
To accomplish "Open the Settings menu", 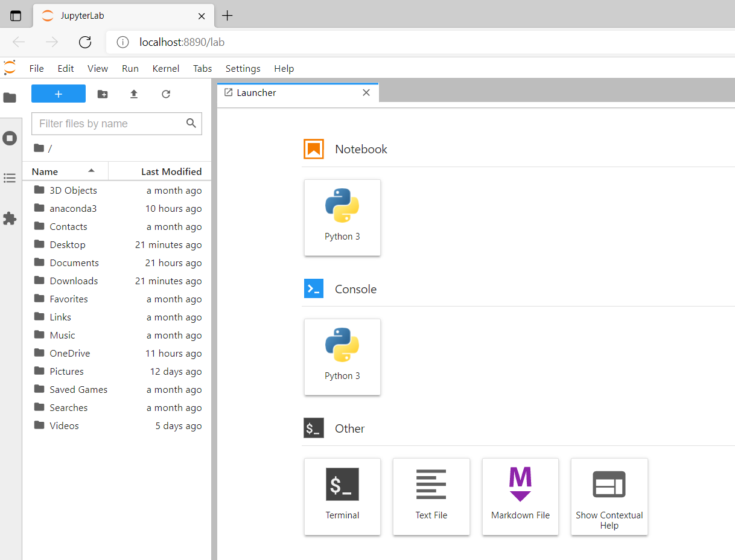I will tap(243, 69).
